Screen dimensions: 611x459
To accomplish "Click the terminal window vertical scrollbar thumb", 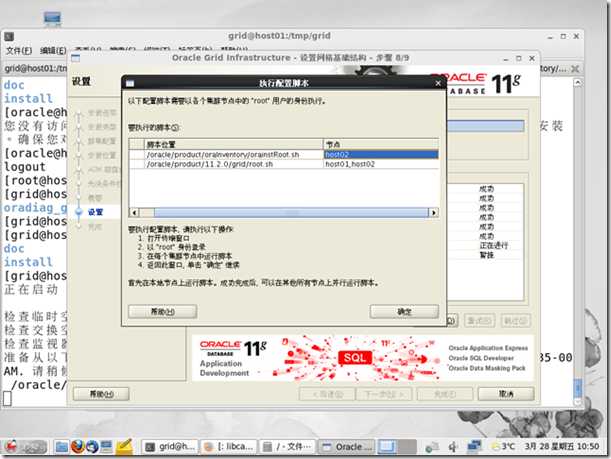I will [577, 388].
